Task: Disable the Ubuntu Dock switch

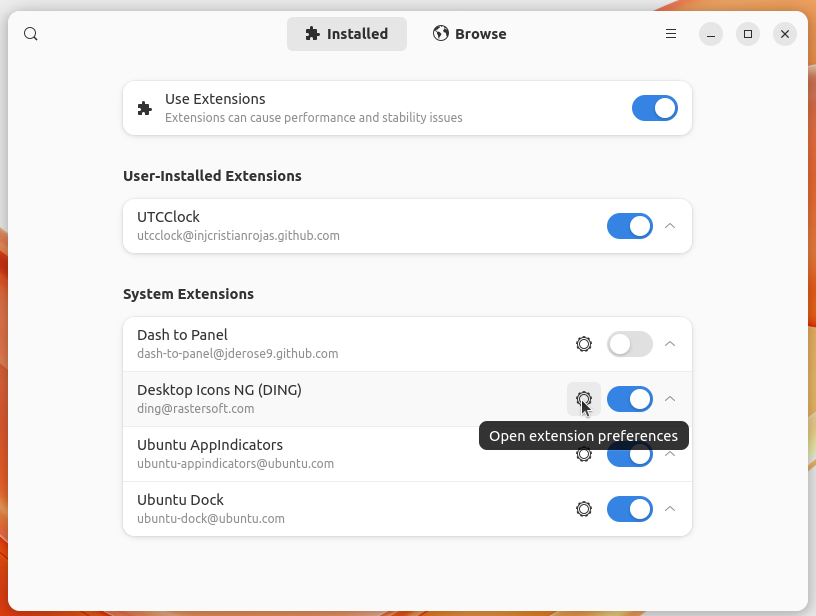Action: (x=630, y=509)
